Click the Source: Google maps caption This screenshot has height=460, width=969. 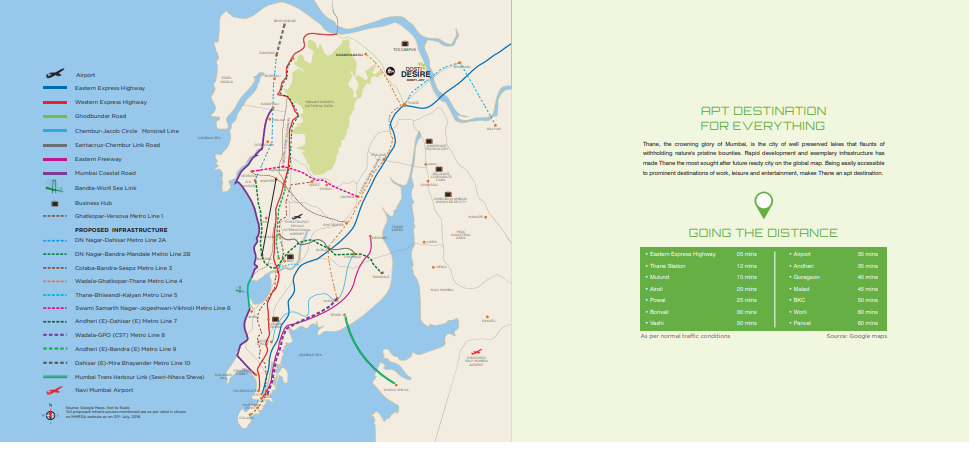pos(857,336)
